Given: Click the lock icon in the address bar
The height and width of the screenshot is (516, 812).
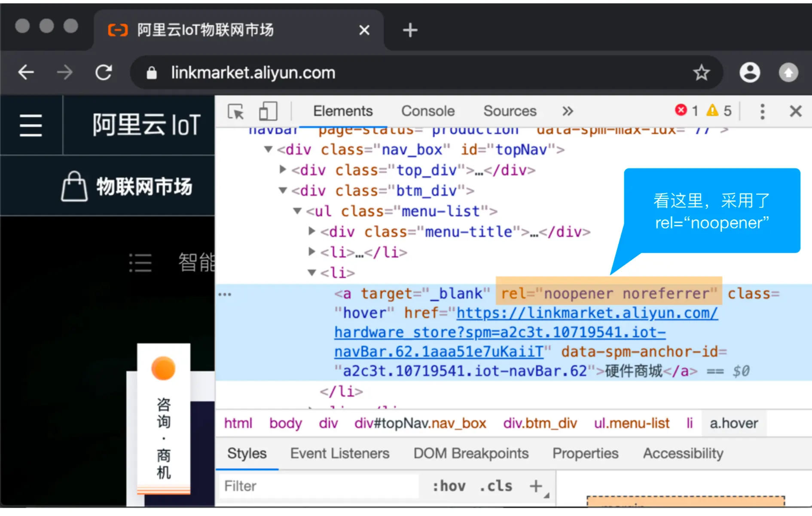Looking at the screenshot, I should [x=151, y=73].
